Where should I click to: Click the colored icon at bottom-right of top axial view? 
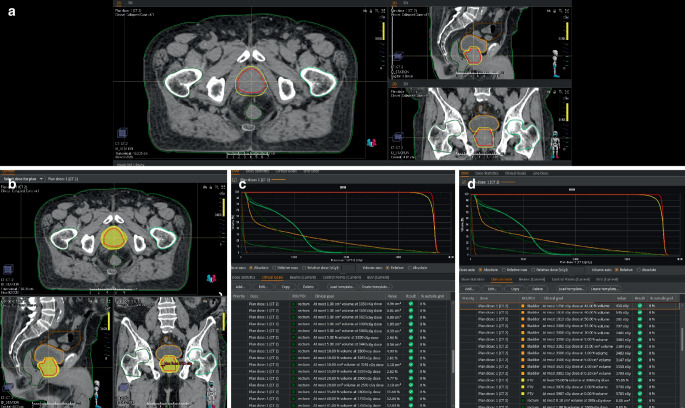pyautogui.click(x=374, y=142)
